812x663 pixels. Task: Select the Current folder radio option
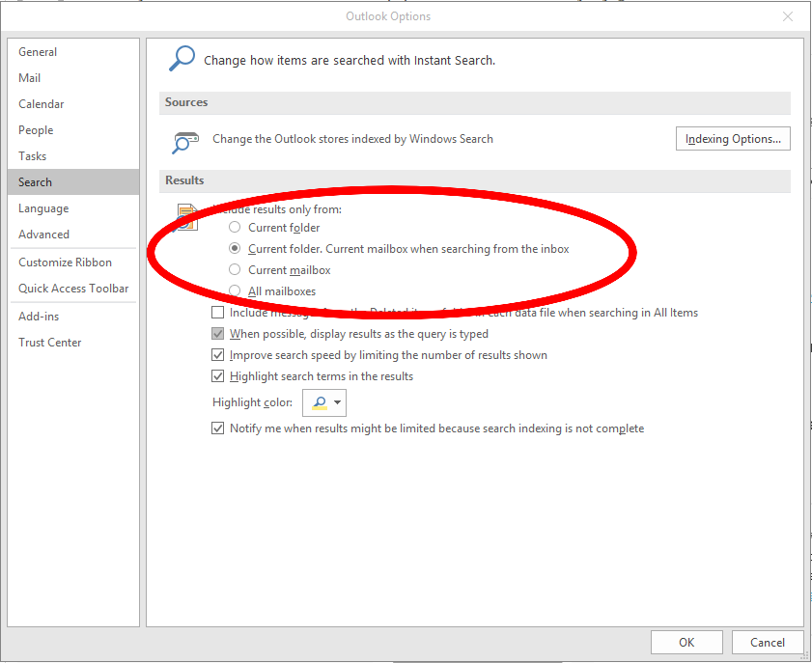[x=235, y=227]
